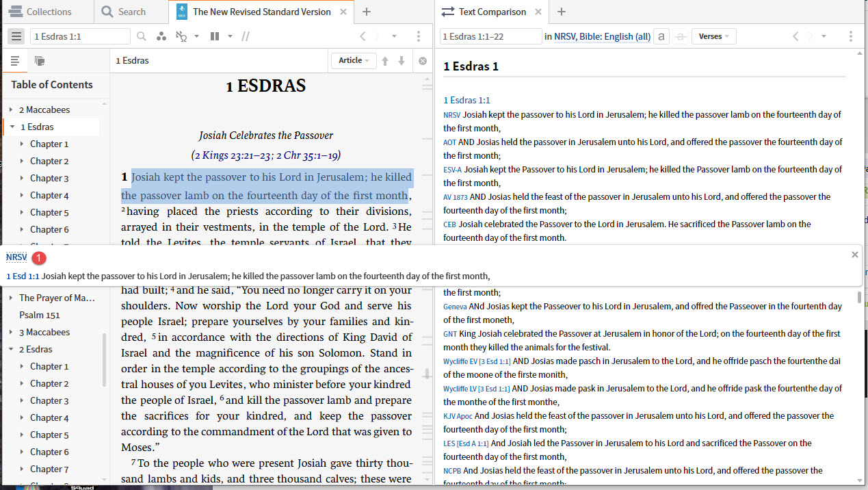Select Chapter 6 under 1 Esdras
Viewport: 868px width, 490px height.
click(49, 229)
